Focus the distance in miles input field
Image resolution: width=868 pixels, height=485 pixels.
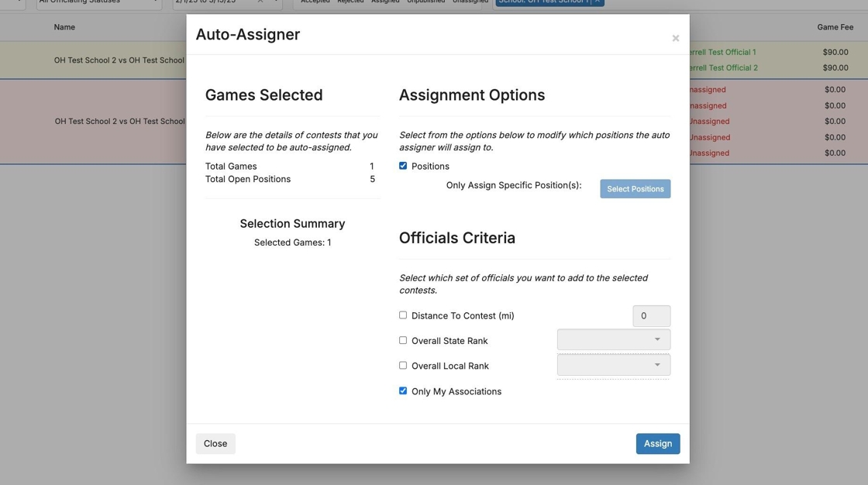(651, 316)
